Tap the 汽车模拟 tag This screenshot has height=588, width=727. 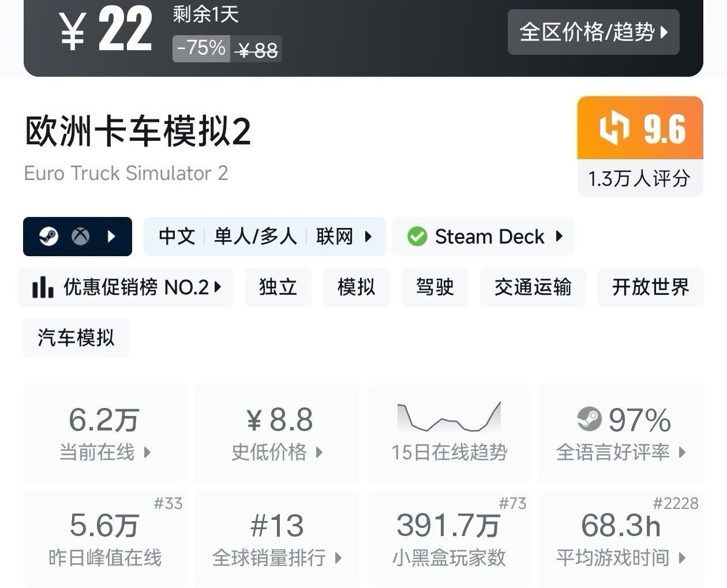[x=76, y=338]
